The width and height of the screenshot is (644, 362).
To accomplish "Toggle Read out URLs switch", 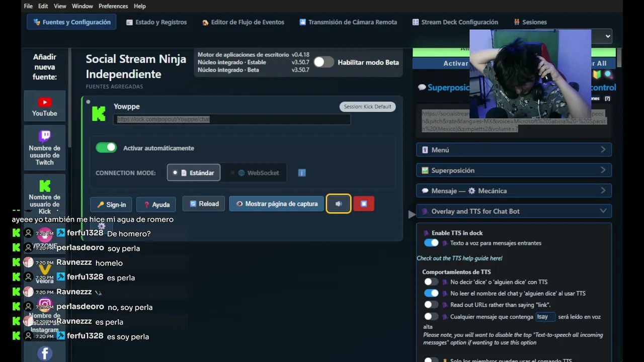I will click(x=431, y=305).
